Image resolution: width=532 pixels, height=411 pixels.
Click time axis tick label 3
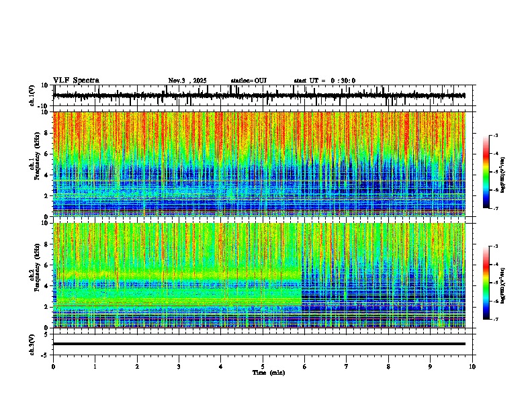pyautogui.click(x=179, y=367)
